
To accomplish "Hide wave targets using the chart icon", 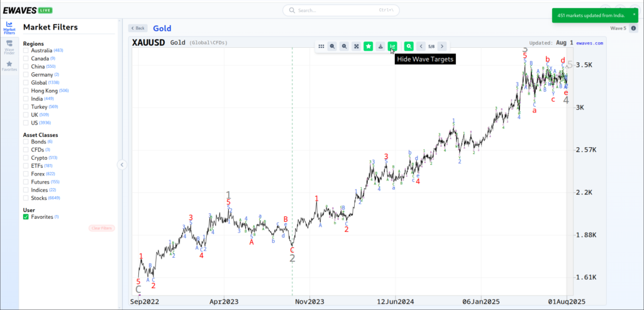I will pos(392,46).
